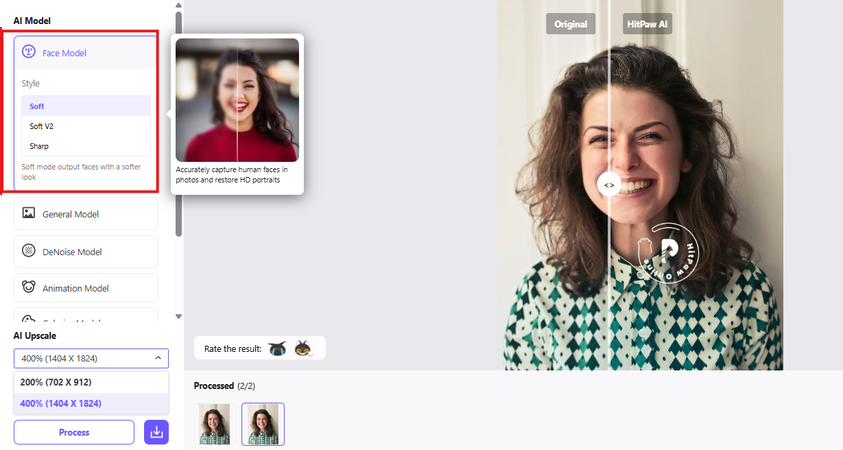Select 200% (702 X 912) upscale option
Image resolution: width=843 pixels, height=450 pixels.
91,382
